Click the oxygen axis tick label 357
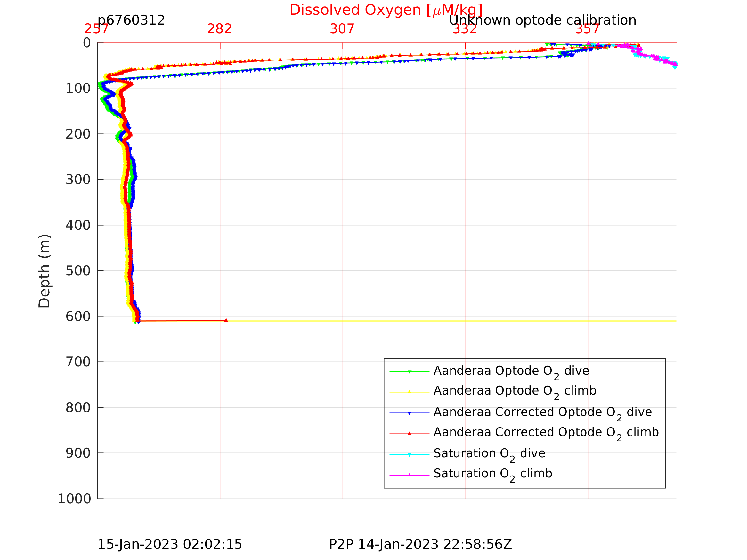Viewport: 747px width, 560px height. coord(587,29)
